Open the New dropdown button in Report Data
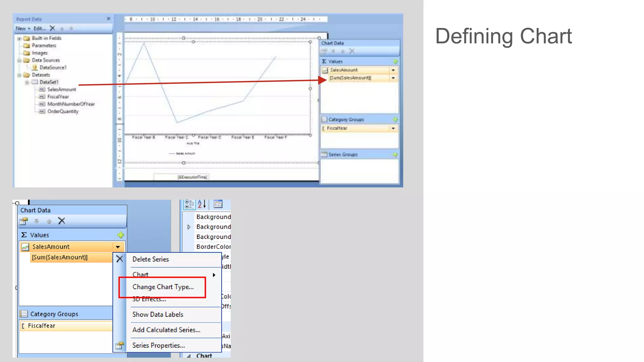Screen dimensions: 644x362 pos(23,28)
